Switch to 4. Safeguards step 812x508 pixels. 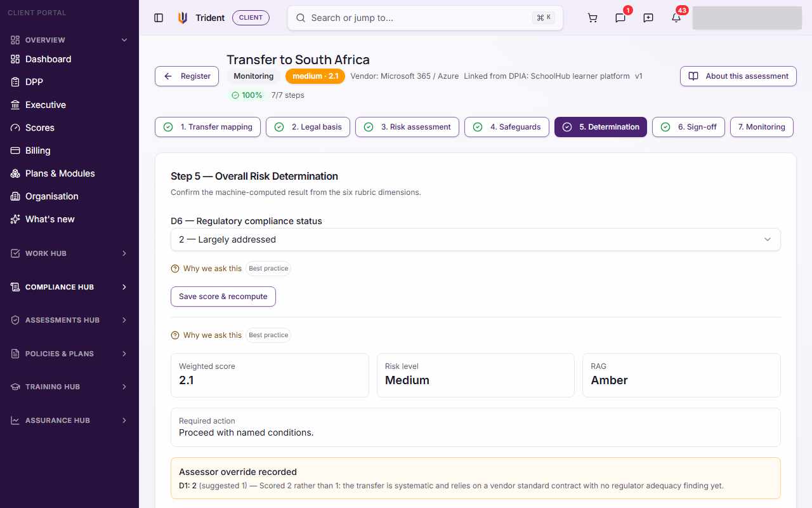(507, 127)
